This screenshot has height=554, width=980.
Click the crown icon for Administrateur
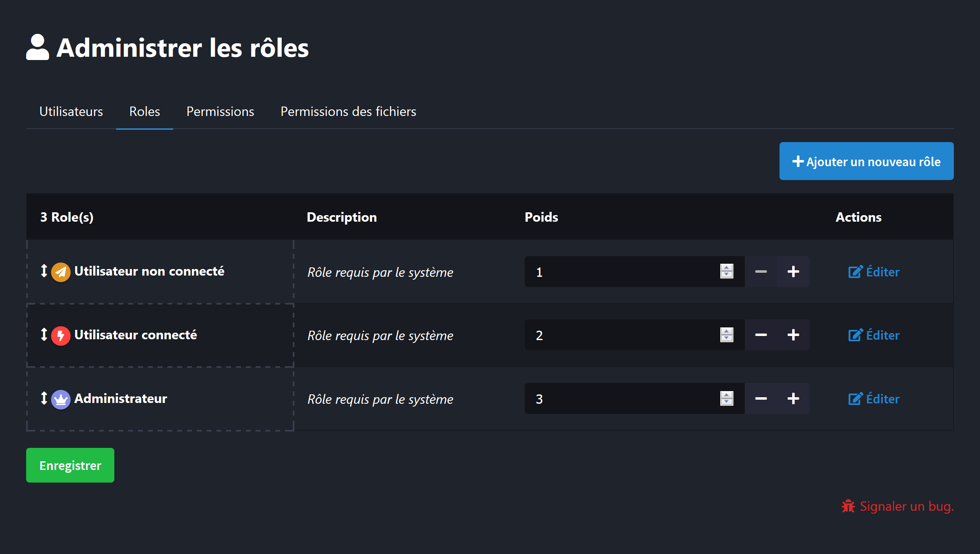tap(60, 399)
